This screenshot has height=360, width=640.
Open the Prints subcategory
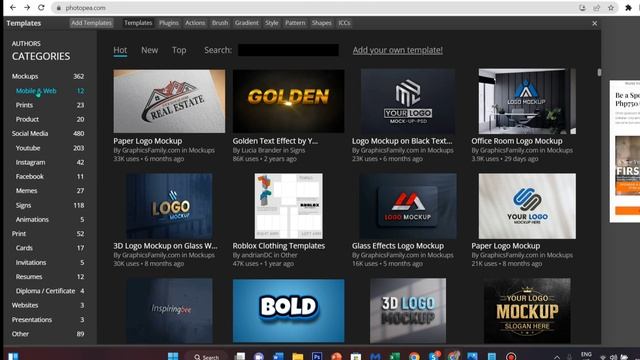[49, 105]
